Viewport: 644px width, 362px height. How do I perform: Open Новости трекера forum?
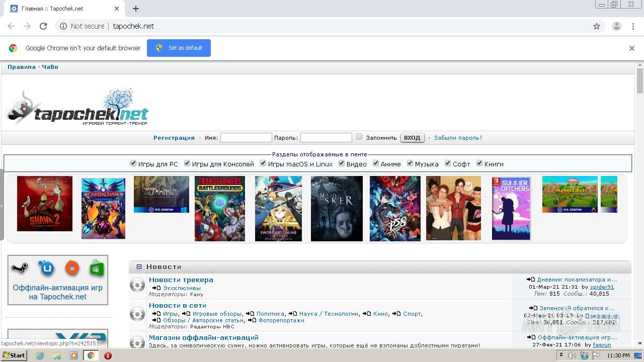(x=181, y=280)
